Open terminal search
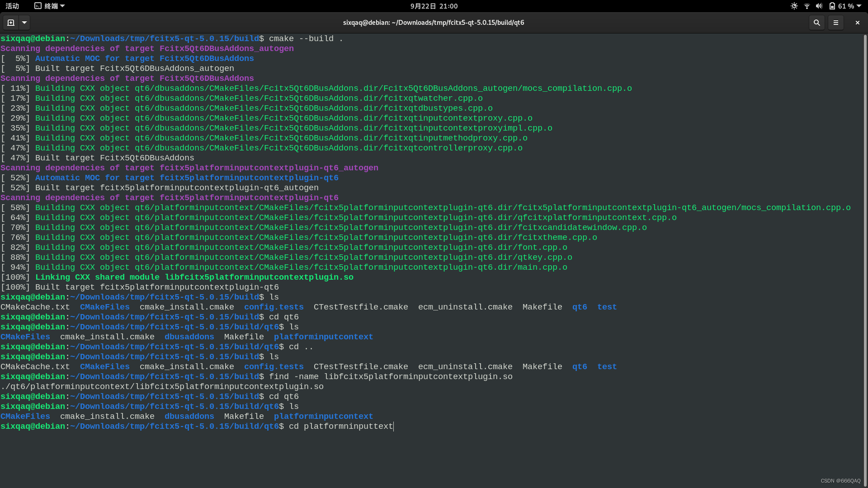 [x=816, y=23]
